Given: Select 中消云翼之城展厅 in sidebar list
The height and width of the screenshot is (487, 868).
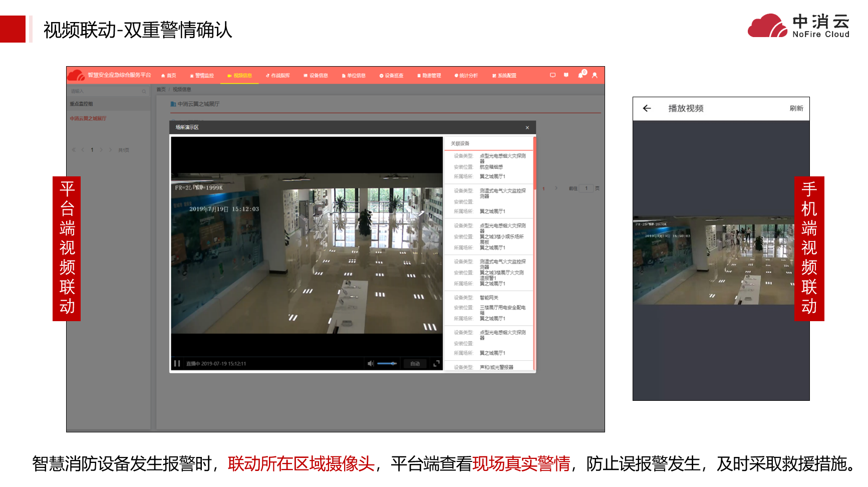Looking at the screenshot, I should [x=88, y=119].
